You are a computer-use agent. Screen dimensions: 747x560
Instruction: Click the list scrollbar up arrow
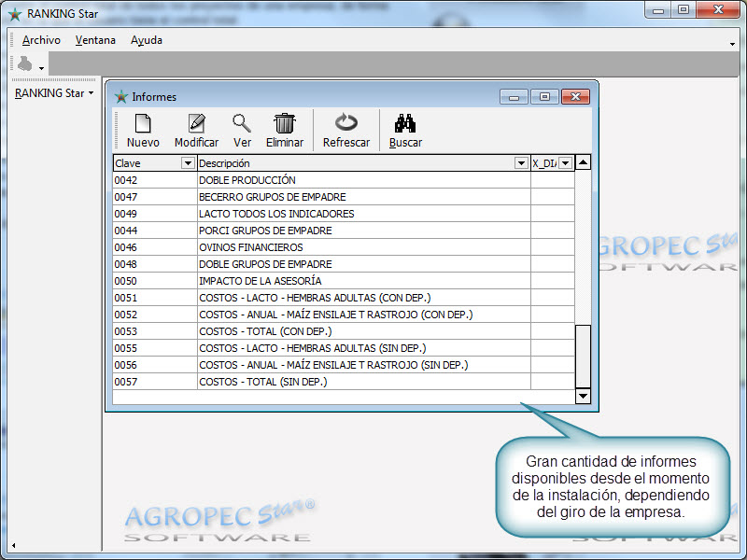(583, 162)
